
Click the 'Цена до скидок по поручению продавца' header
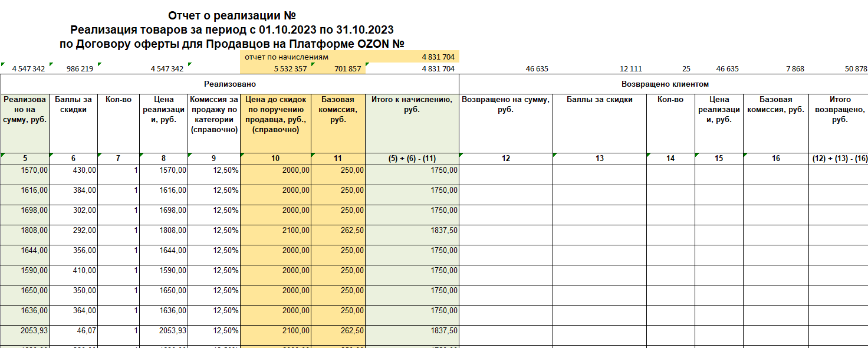(x=275, y=114)
